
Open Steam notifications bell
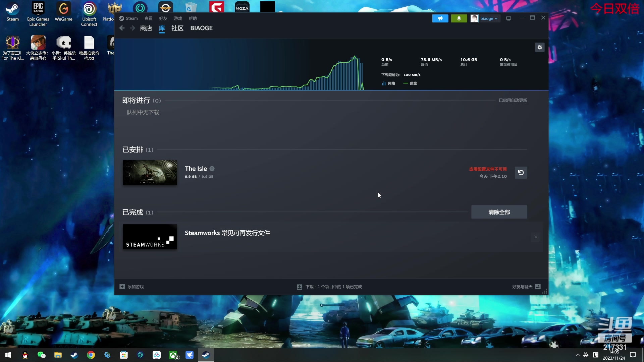(x=459, y=18)
